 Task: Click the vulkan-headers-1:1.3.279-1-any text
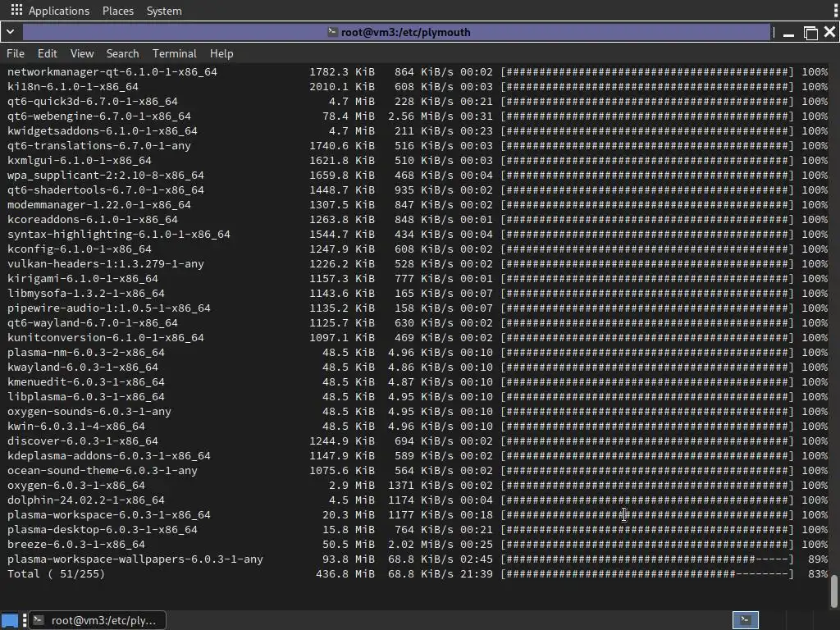(x=106, y=263)
